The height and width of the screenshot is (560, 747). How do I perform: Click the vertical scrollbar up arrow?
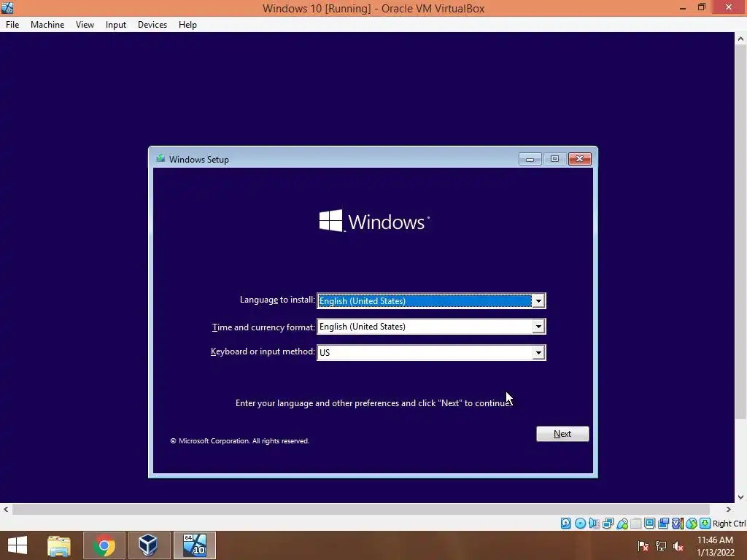click(740, 39)
